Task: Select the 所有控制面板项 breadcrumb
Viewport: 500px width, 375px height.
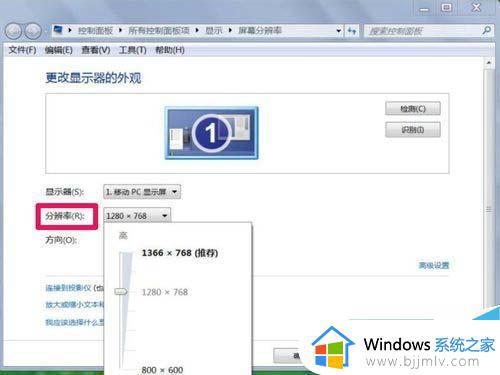Action: click(x=159, y=31)
